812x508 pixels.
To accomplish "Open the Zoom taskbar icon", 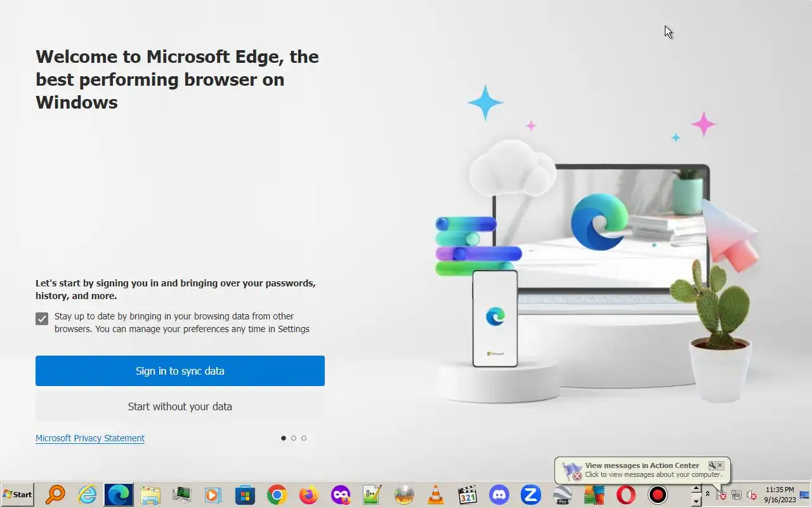I will (531, 495).
